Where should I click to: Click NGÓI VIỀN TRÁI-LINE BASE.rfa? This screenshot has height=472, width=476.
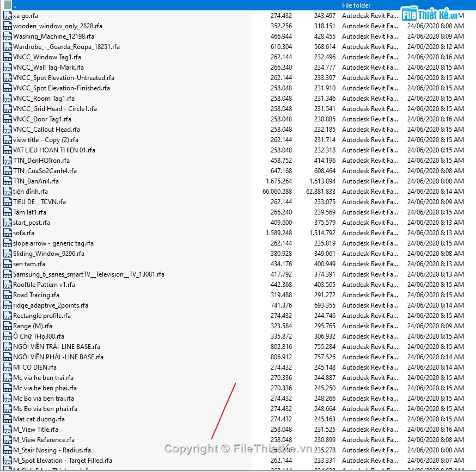[57, 347]
